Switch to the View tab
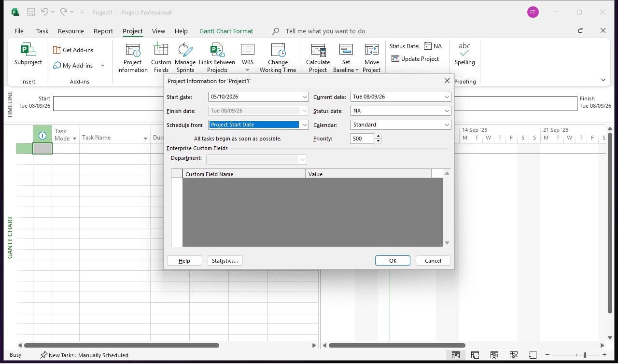The image size is (618, 364). [x=158, y=31]
